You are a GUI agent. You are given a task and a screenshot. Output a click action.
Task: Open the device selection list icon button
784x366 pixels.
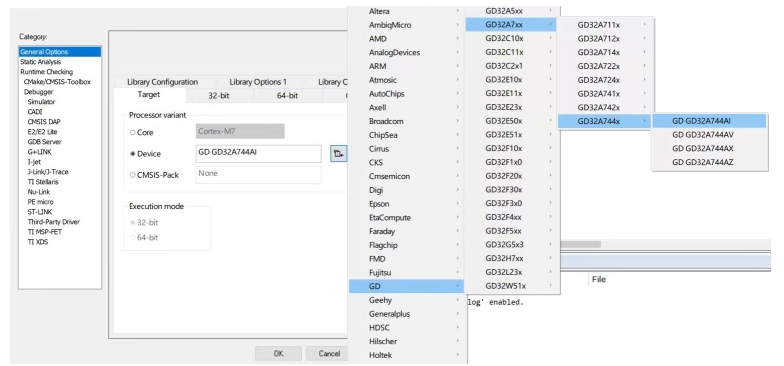(338, 154)
